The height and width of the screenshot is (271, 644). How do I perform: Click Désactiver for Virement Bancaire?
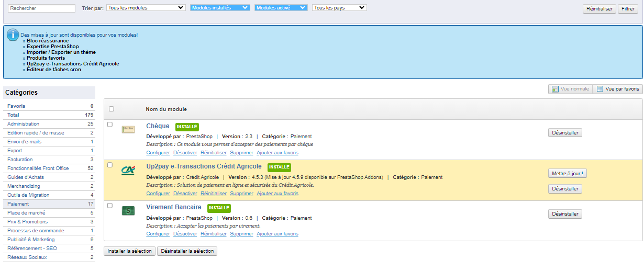click(185, 234)
